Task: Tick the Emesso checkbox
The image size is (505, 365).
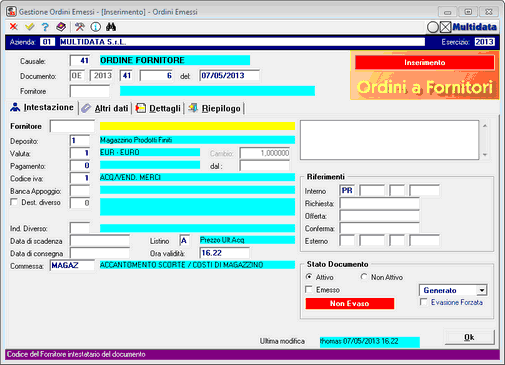Action: (x=309, y=289)
